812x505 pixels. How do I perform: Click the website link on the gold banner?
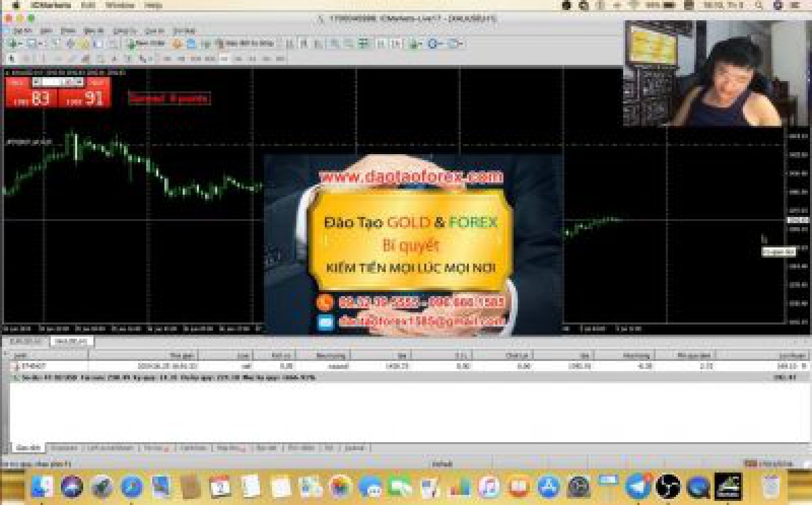tap(411, 176)
